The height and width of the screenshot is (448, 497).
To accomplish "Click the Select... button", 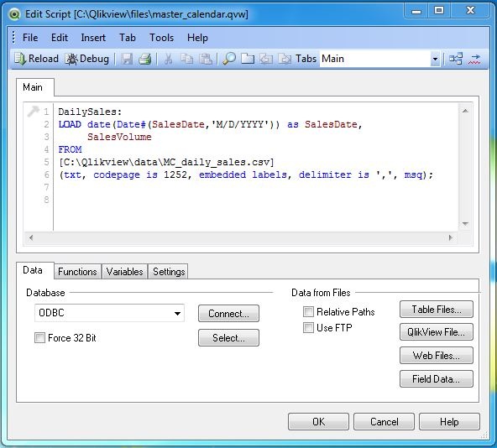I will (228, 338).
